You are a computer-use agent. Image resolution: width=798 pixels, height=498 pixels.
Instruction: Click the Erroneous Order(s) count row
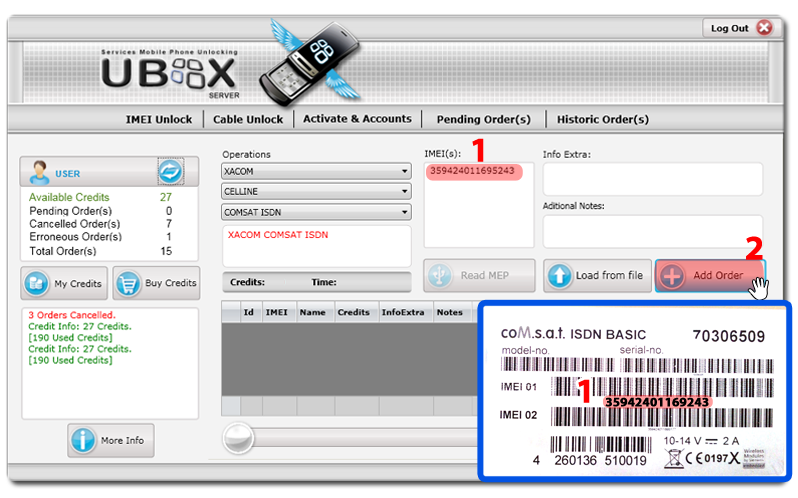point(100,237)
